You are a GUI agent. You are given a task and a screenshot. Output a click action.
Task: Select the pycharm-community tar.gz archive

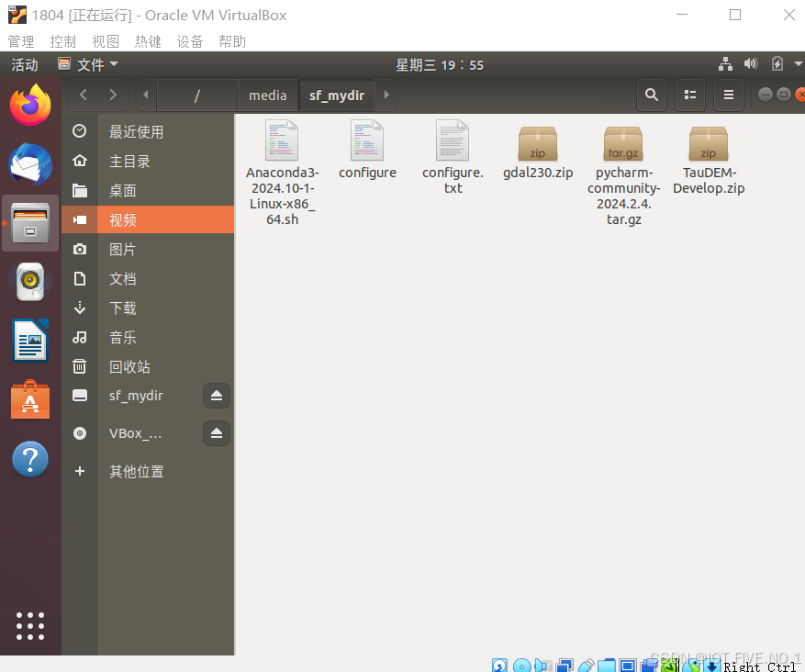tap(624, 175)
